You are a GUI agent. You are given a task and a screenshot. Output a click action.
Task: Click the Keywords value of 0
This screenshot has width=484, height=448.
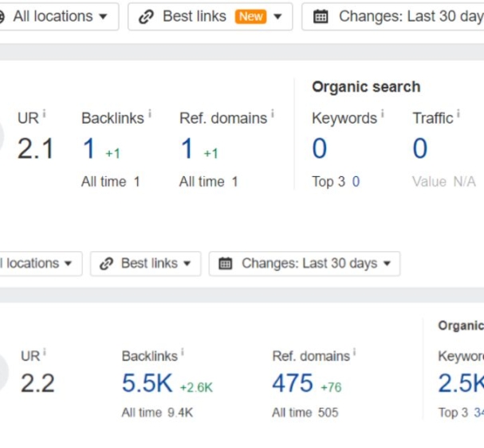click(319, 149)
